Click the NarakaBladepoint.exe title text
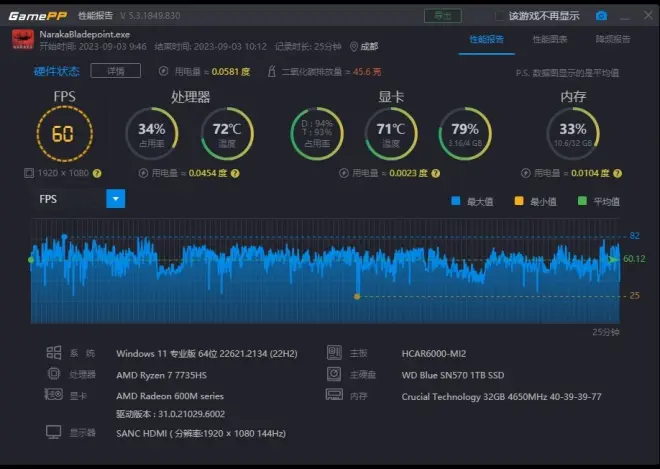This screenshot has height=469, width=660. coord(85,35)
